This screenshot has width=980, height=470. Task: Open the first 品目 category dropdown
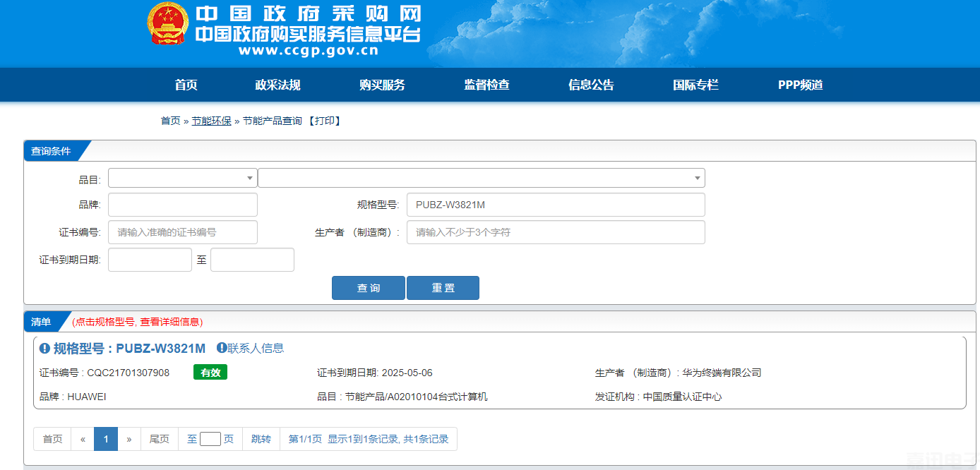pos(182,178)
